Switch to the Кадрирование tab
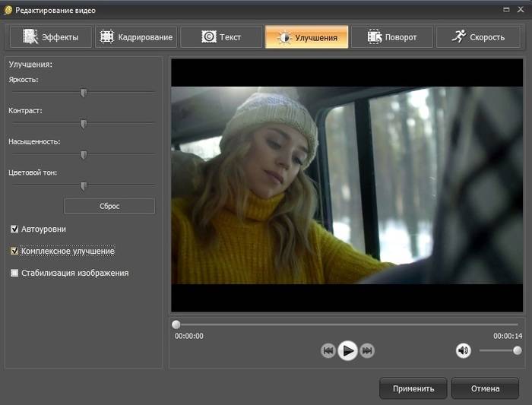 coord(136,37)
